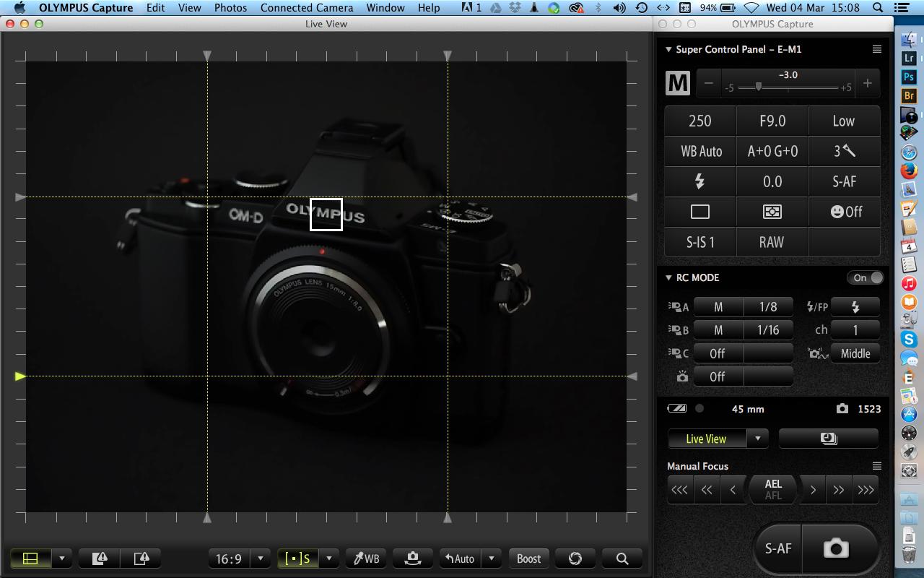Click the WB Auto cell
This screenshot has width=924, height=578.
700,152
